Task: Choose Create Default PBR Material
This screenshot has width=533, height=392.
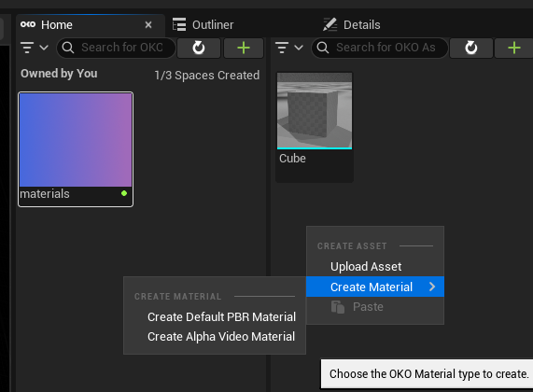Action: [215, 316]
